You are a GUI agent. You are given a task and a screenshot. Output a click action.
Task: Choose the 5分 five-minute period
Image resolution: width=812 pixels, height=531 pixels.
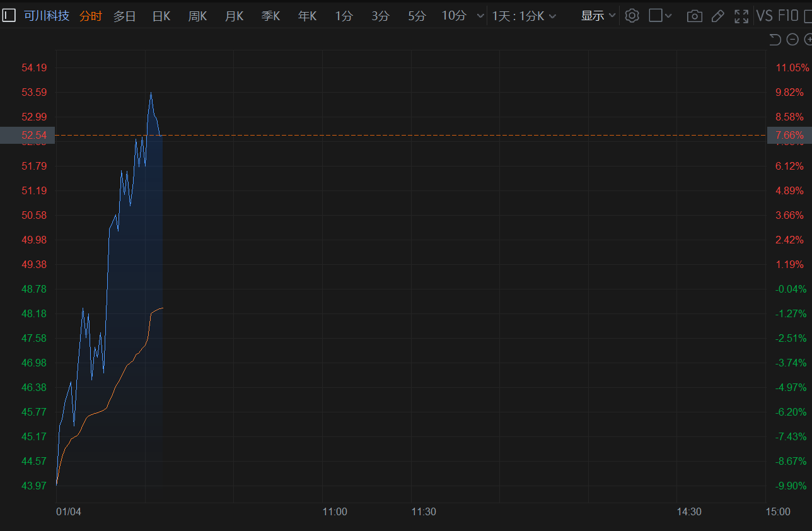[x=417, y=16]
